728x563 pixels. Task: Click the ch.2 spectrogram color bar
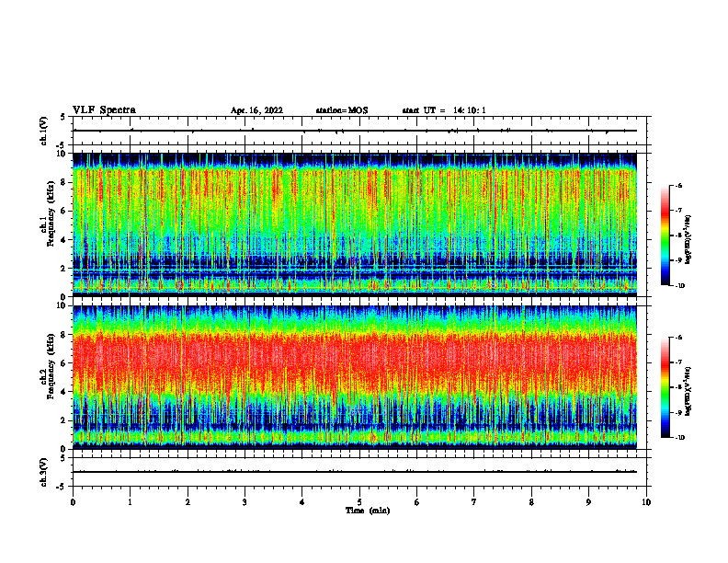point(665,387)
